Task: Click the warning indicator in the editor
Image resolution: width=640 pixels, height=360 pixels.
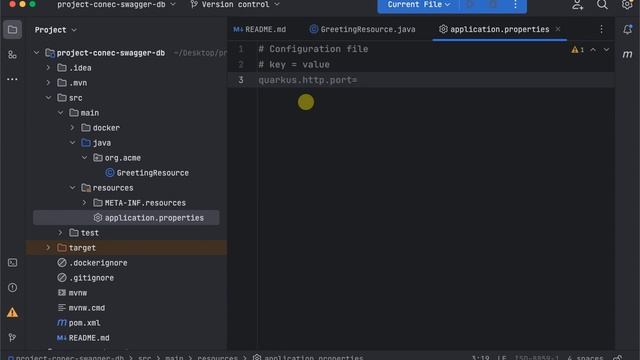Action: 577,50
